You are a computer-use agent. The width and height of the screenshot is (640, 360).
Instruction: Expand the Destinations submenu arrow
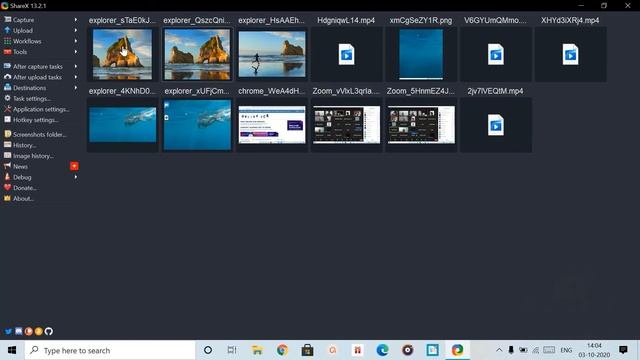[76, 87]
